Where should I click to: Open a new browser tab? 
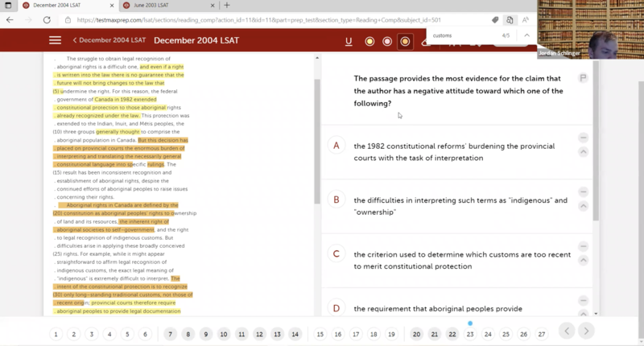coord(227,6)
